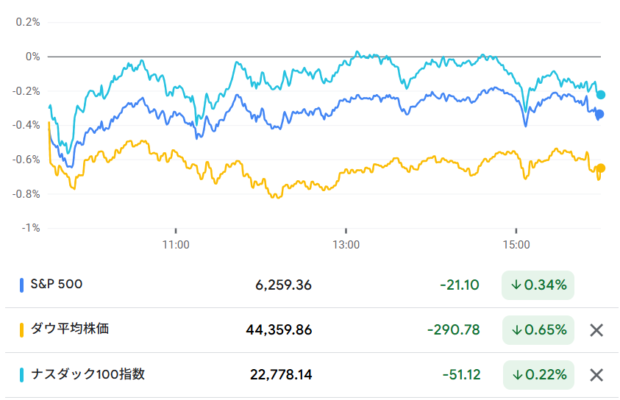Image resolution: width=620 pixels, height=400 pixels.
Task: Click the yellow Dow endpoint dot on chart
Action: click(x=601, y=168)
